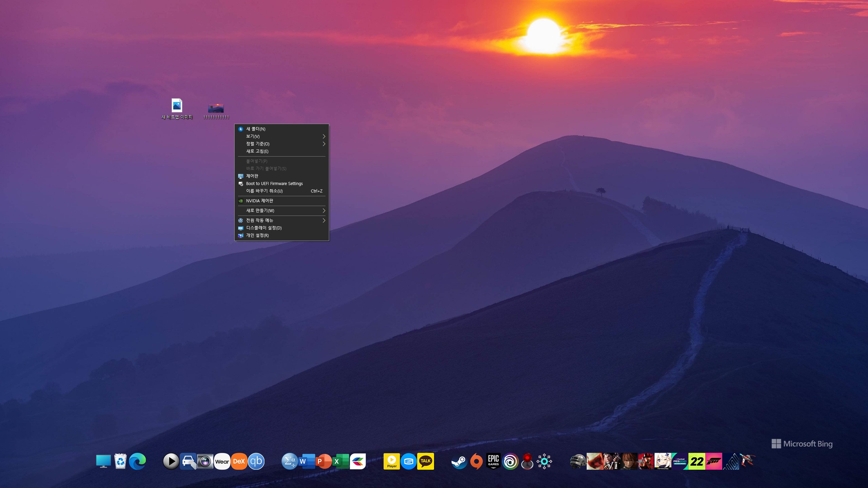Open the colorful arrow-stripes app icon
Screen dimensions: 868x488
pos(358,461)
